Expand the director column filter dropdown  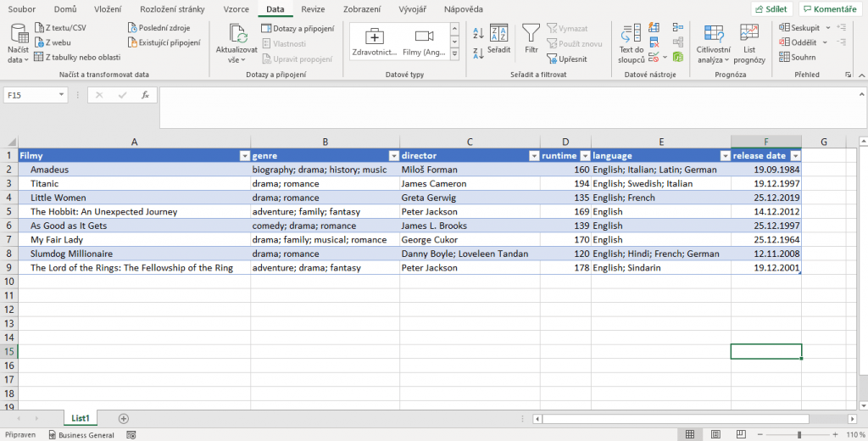pyautogui.click(x=533, y=156)
